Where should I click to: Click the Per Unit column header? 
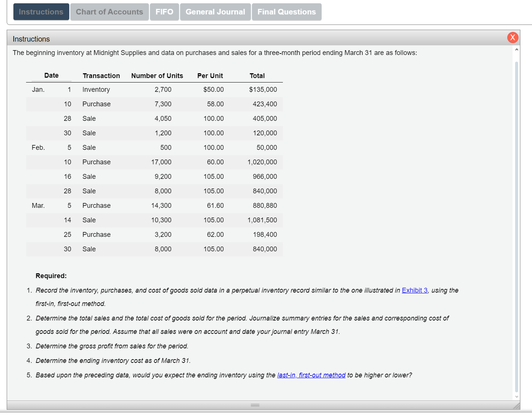[210, 76]
